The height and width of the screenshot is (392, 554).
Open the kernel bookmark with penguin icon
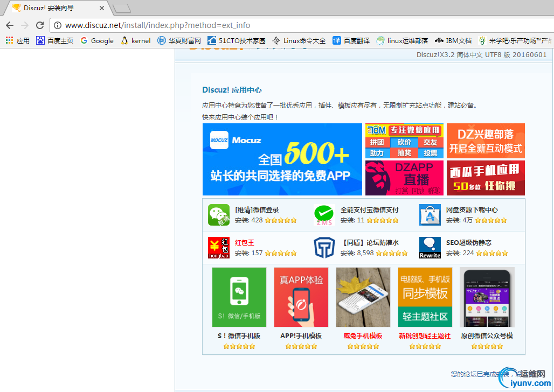[x=136, y=40]
